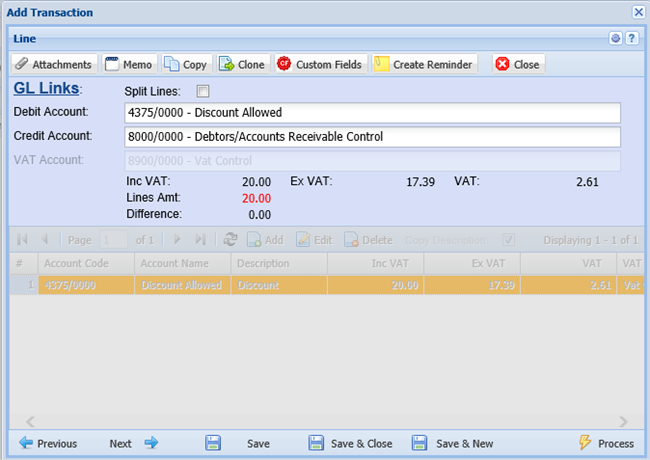Open the GL Links hyperlink
The image size is (650, 460).
point(47,89)
